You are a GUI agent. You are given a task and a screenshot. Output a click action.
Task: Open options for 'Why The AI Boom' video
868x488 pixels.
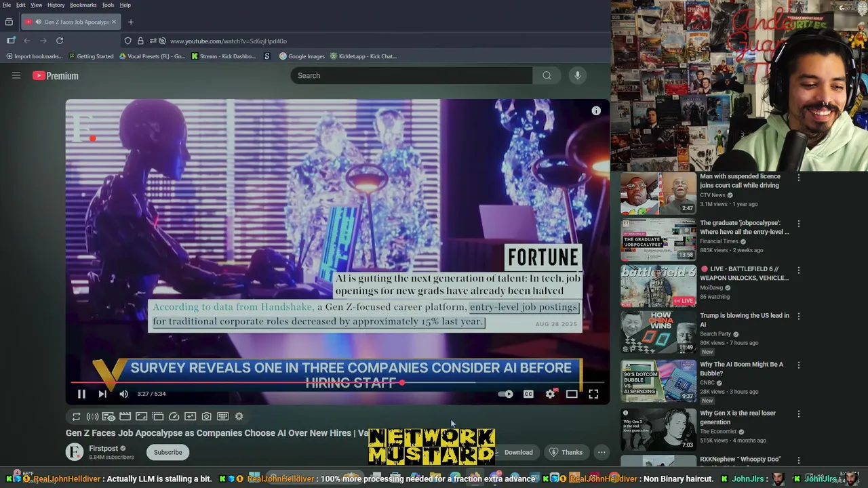pyautogui.click(x=799, y=365)
